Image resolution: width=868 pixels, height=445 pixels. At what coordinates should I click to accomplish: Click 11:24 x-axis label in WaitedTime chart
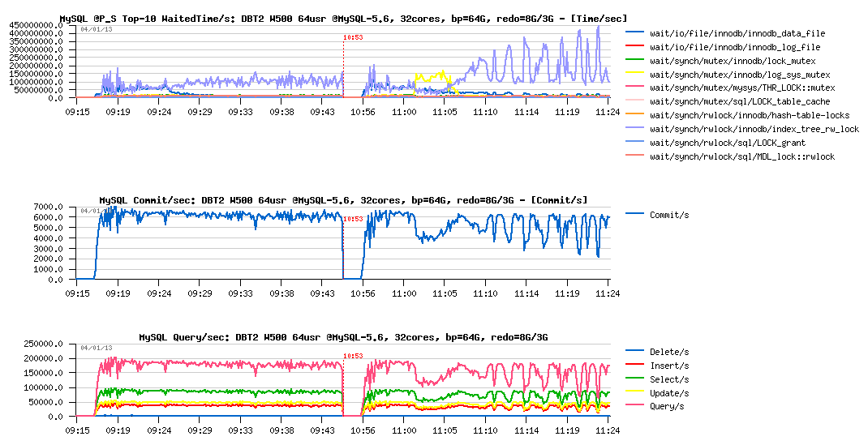[608, 112]
